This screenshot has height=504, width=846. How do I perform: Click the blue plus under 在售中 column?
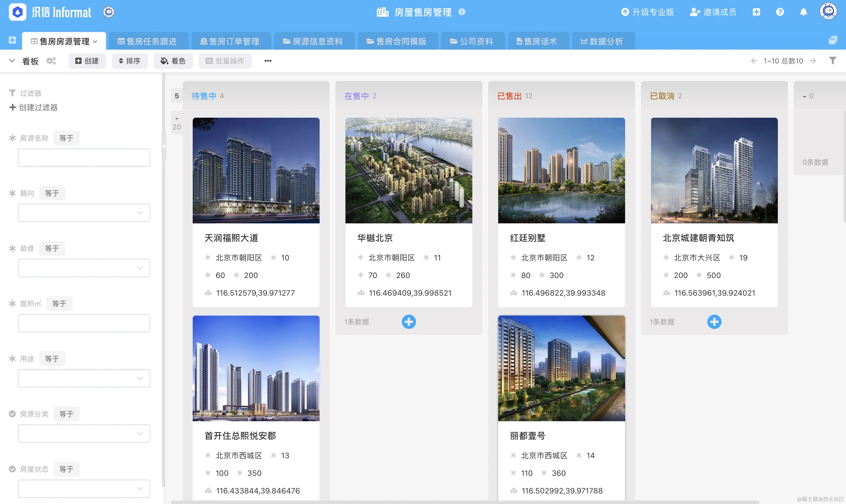coord(409,322)
